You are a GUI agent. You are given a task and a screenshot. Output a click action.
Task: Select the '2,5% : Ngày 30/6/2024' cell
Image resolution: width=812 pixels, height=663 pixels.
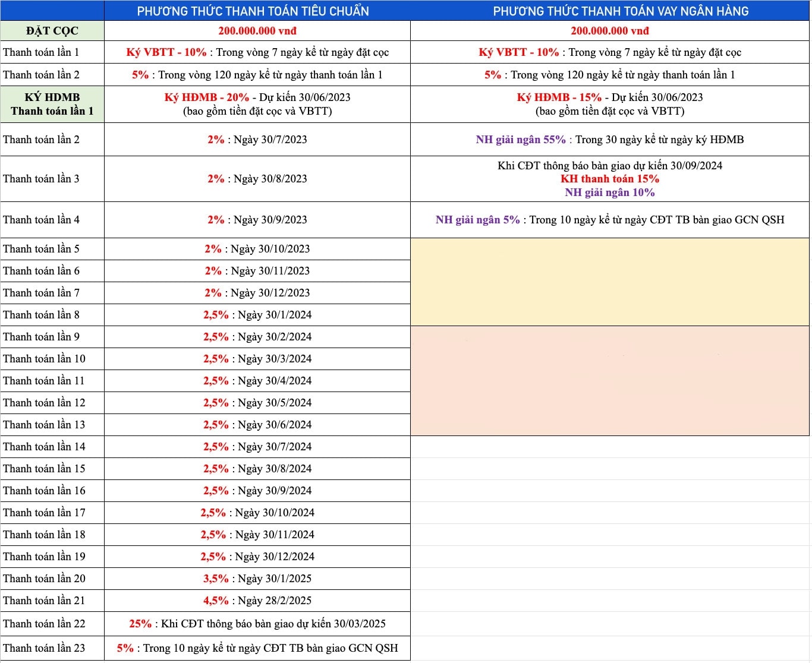click(x=257, y=425)
